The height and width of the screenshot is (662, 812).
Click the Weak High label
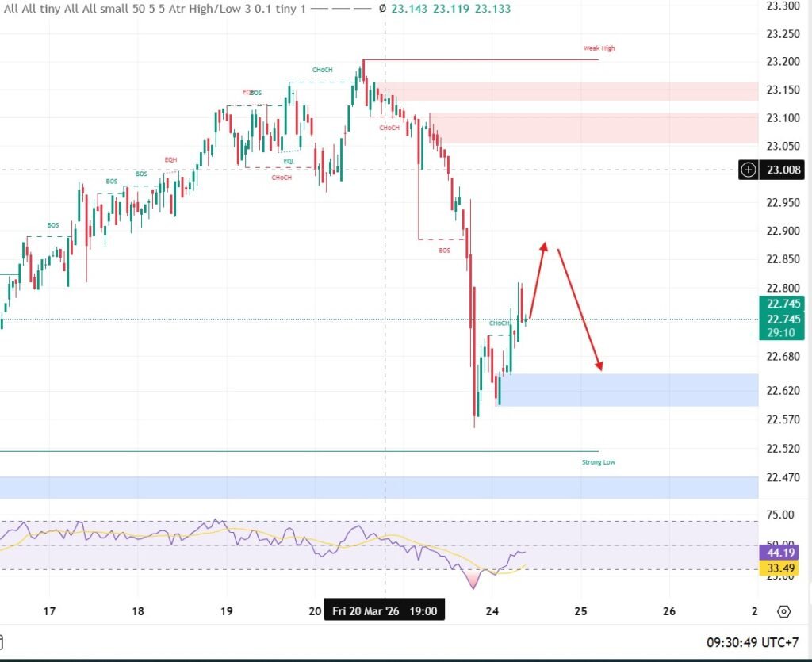point(599,48)
